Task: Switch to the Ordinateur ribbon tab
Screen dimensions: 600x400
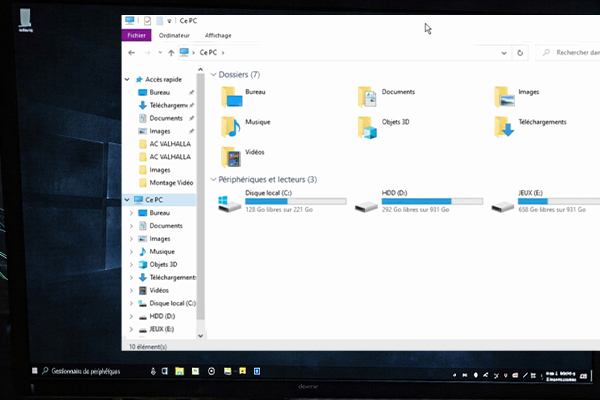Action: point(174,35)
